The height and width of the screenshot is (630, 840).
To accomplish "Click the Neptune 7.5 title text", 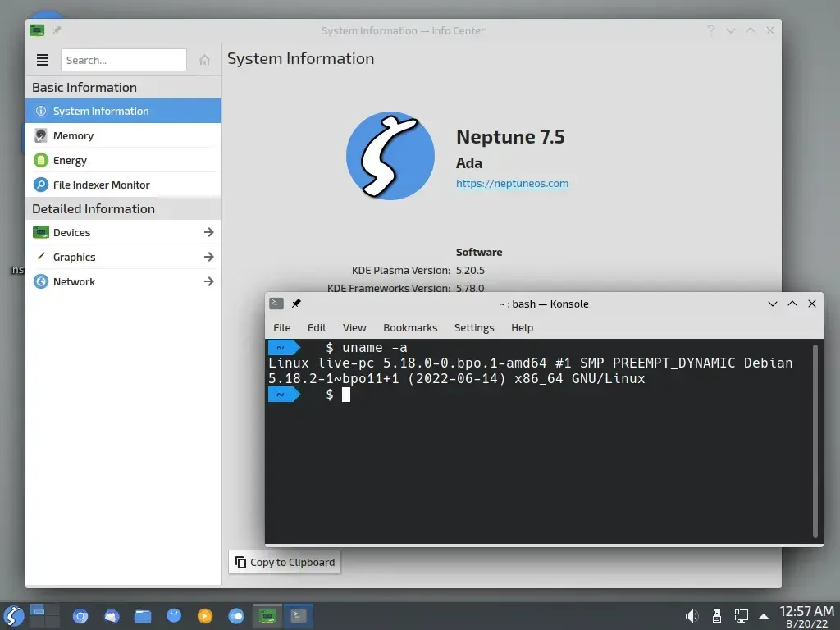I will tap(510, 137).
